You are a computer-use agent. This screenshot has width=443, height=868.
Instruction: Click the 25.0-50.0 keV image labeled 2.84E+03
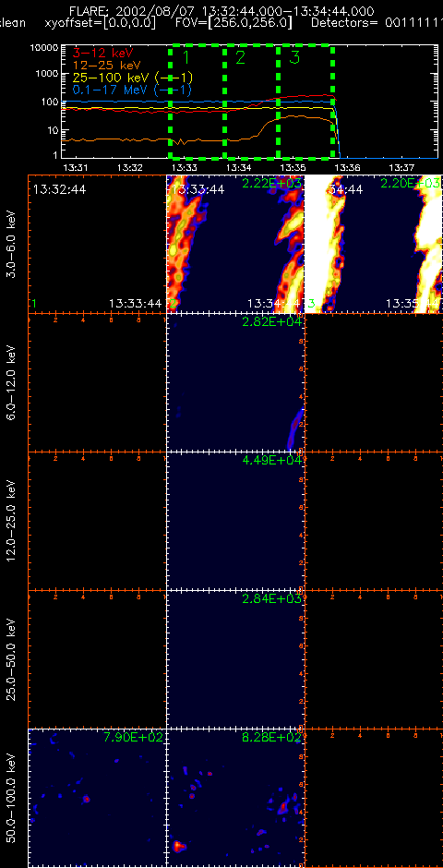pos(235,659)
